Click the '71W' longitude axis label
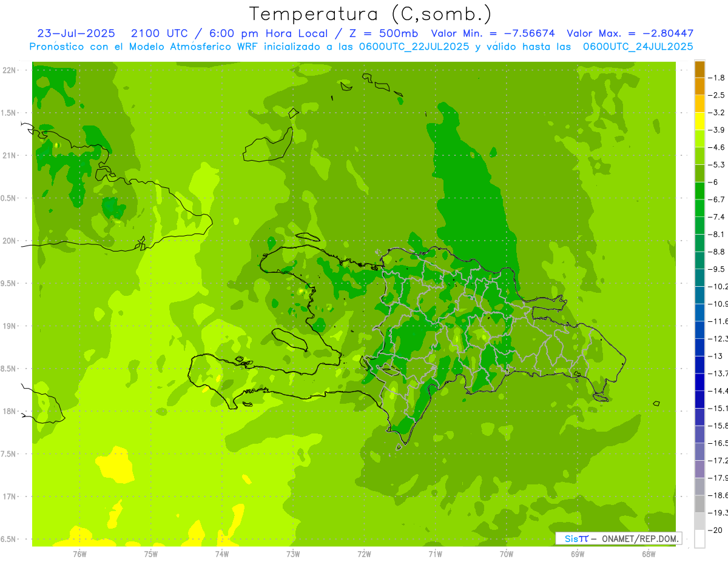Viewport: 728px width, 562px height. pyautogui.click(x=435, y=554)
